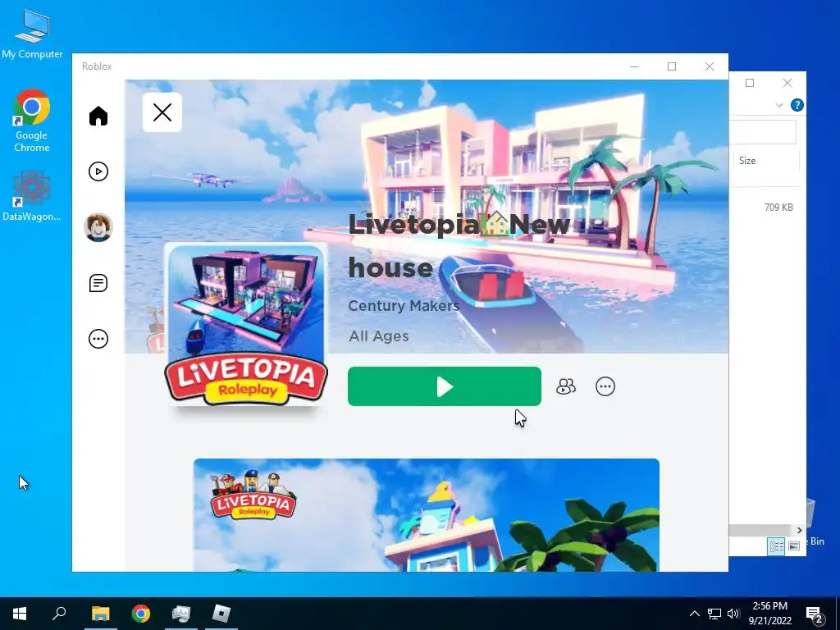840x630 pixels.
Task: Sort by the Size column in Explorer
Action: (766, 161)
